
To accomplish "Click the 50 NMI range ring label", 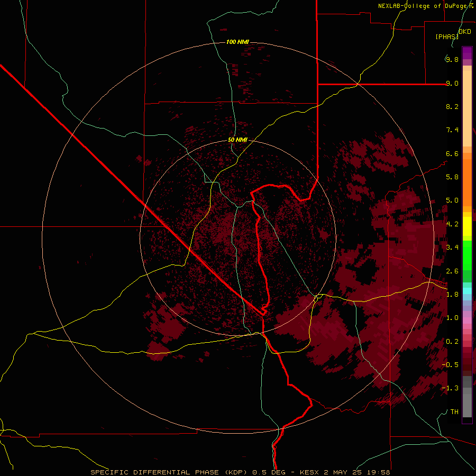I will point(237,140).
